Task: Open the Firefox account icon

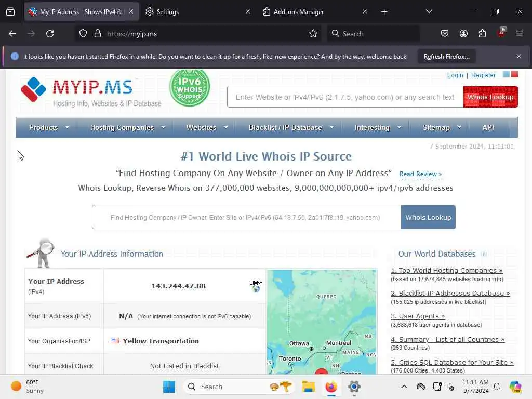Action: tap(463, 34)
